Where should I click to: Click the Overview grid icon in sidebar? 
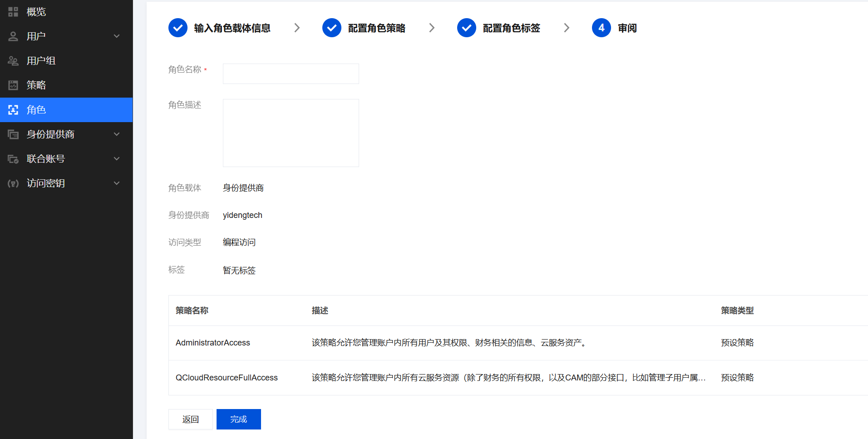tap(13, 12)
